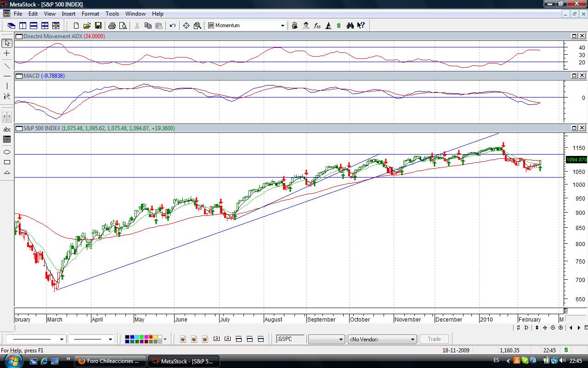This screenshot has width=588, height=368.
Task: Open the Edit menu
Action: coord(33,14)
